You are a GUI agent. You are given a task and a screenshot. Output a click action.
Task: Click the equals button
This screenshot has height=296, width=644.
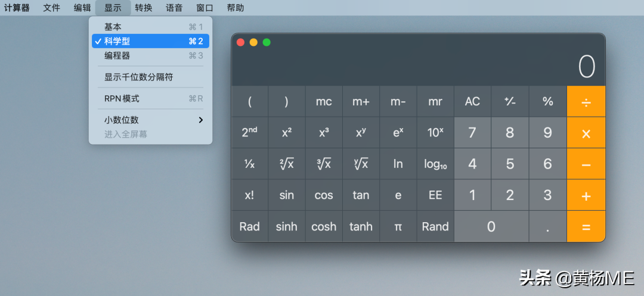[586, 226]
